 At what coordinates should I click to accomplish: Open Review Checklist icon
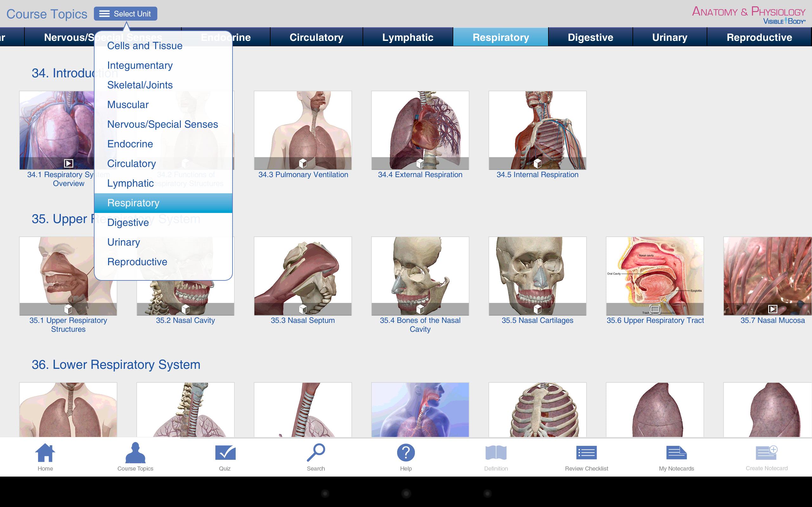[x=586, y=453]
